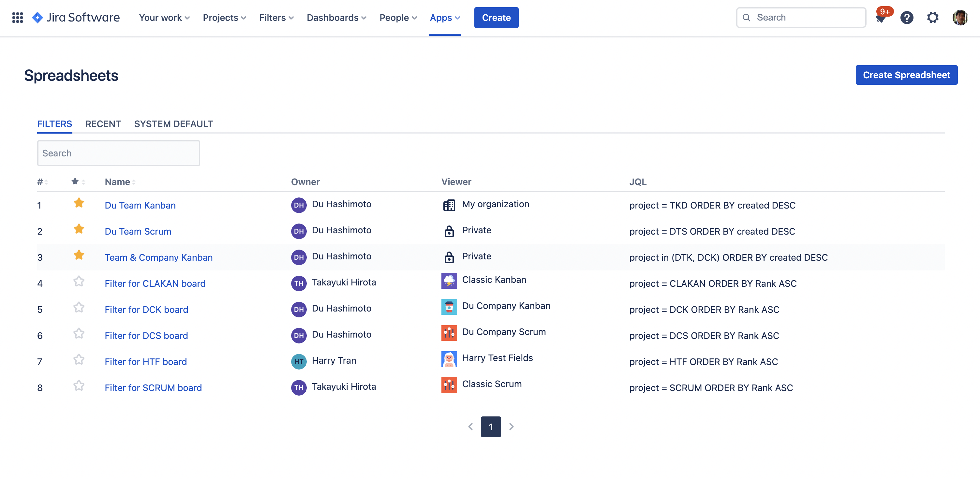Image resolution: width=980 pixels, height=479 pixels.
Task: Unstar the Du Team Kanban filter
Action: 79,203
